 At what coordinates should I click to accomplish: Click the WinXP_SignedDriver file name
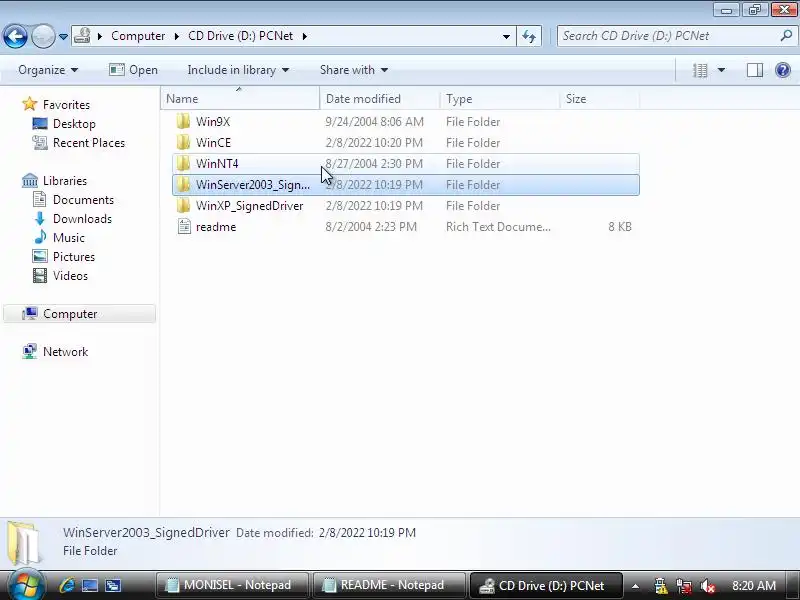pos(249,206)
